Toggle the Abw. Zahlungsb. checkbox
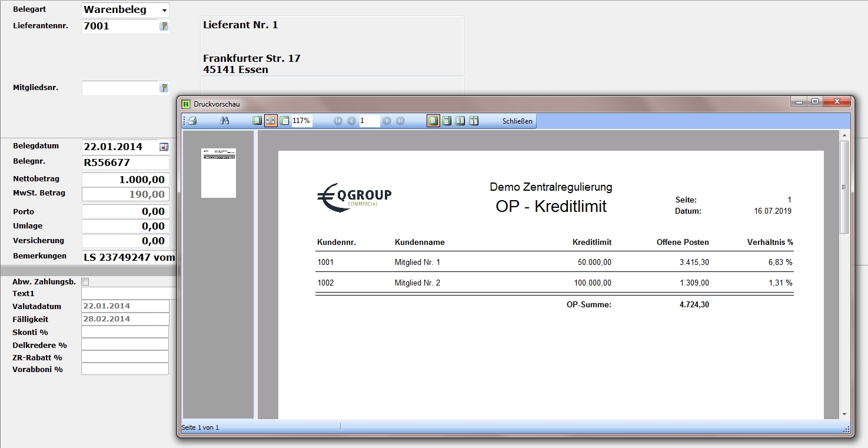 click(x=85, y=282)
